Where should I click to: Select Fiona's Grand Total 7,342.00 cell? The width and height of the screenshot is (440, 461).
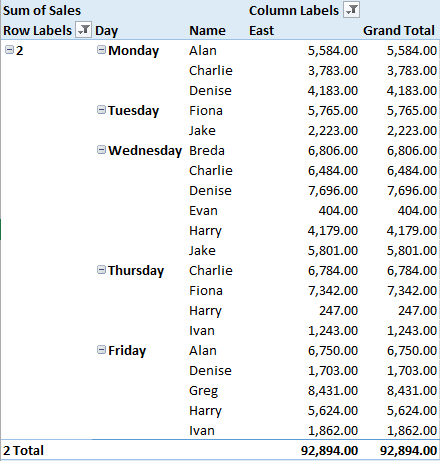tap(412, 291)
